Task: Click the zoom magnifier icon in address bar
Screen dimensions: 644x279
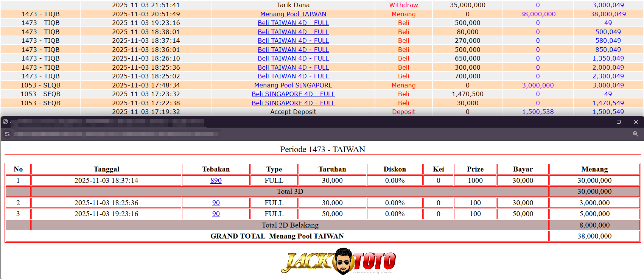Action: click(635, 134)
